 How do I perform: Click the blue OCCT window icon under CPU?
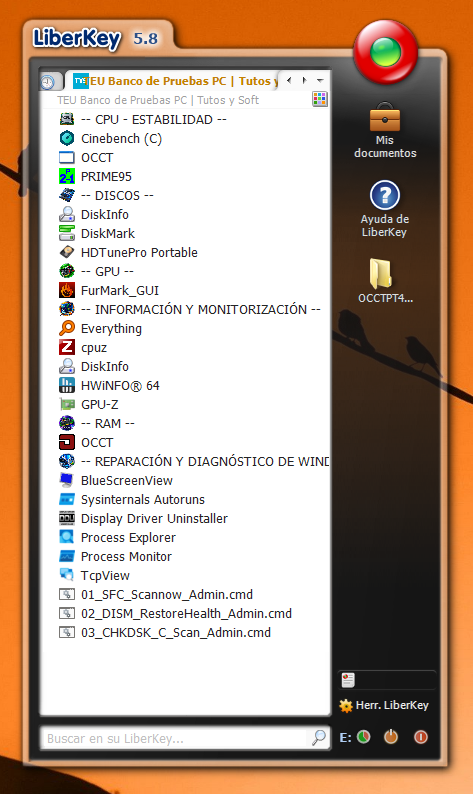[67, 157]
